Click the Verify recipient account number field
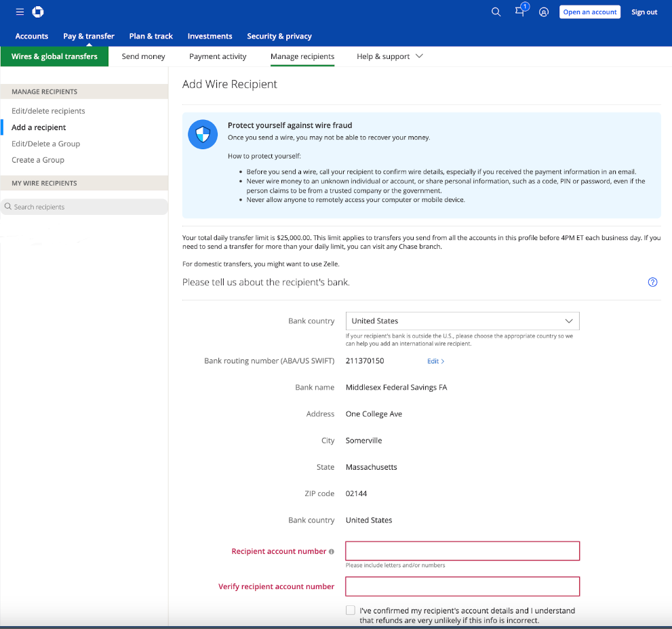 click(x=462, y=586)
